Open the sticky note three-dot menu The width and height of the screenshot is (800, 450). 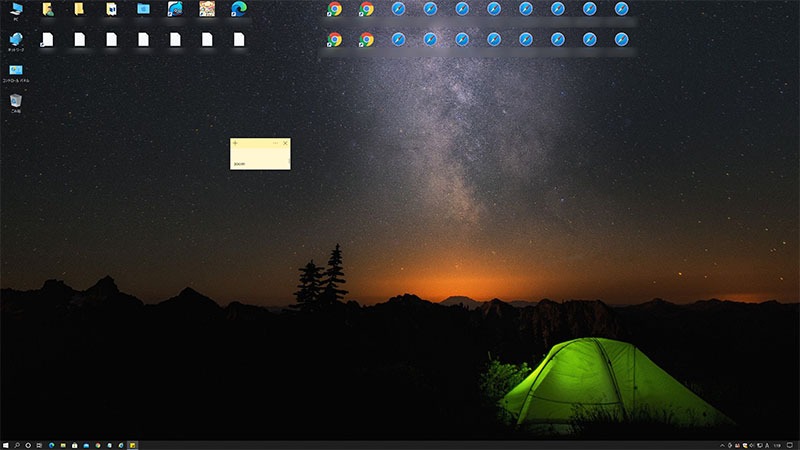(276, 143)
